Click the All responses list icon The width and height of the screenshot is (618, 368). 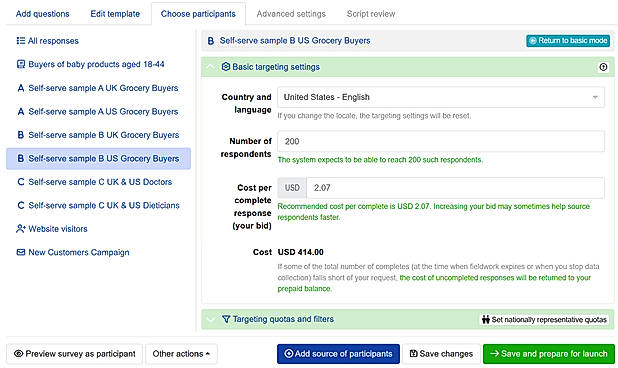click(x=20, y=41)
